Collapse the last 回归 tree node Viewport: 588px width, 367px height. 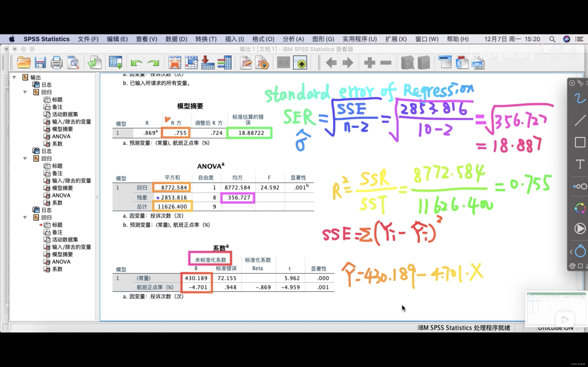click(x=25, y=217)
